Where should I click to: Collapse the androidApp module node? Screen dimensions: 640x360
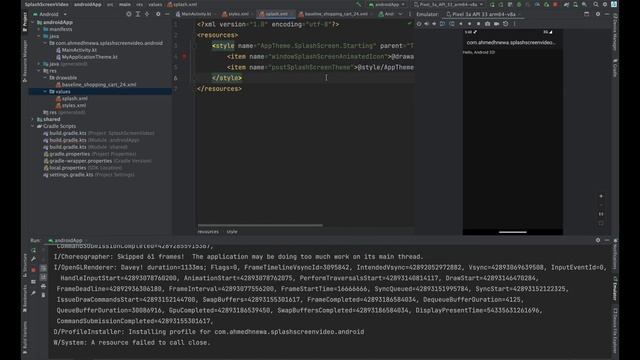tap(33, 22)
